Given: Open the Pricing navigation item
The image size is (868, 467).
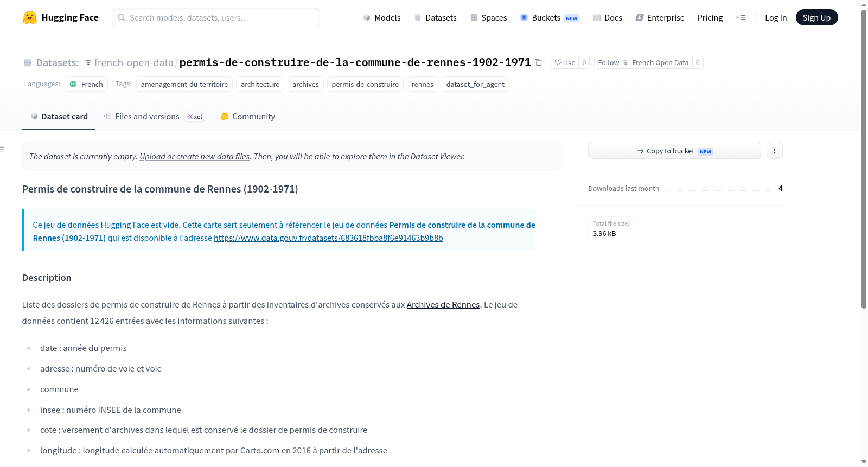Looking at the screenshot, I should pos(710,17).
